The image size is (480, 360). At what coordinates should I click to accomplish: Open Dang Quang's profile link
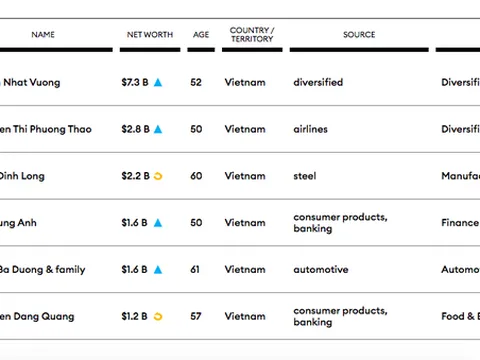[x=37, y=316]
